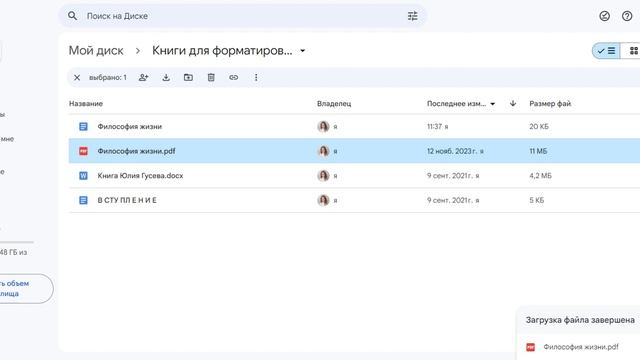Open more actions three-dot menu
Image resolution: width=640 pixels, height=360 pixels.
coord(256,78)
